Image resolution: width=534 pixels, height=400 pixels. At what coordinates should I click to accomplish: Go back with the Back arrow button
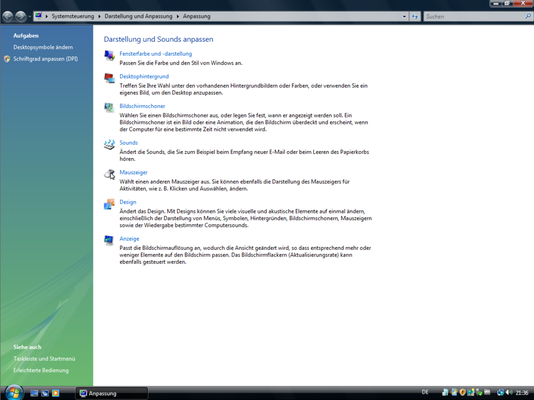[x=8, y=16]
